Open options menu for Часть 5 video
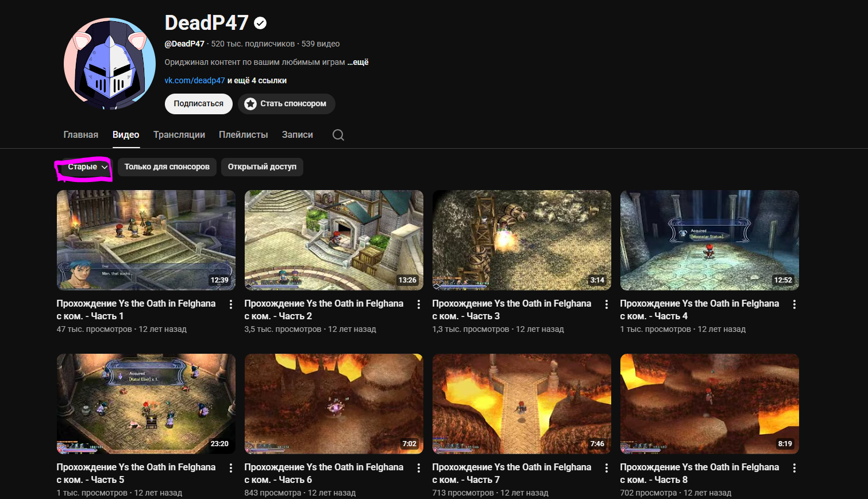This screenshot has width=868, height=499. (231, 468)
